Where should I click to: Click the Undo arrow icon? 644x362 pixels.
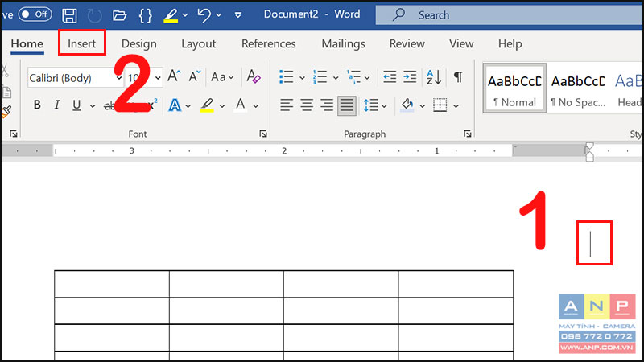(x=204, y=15)
